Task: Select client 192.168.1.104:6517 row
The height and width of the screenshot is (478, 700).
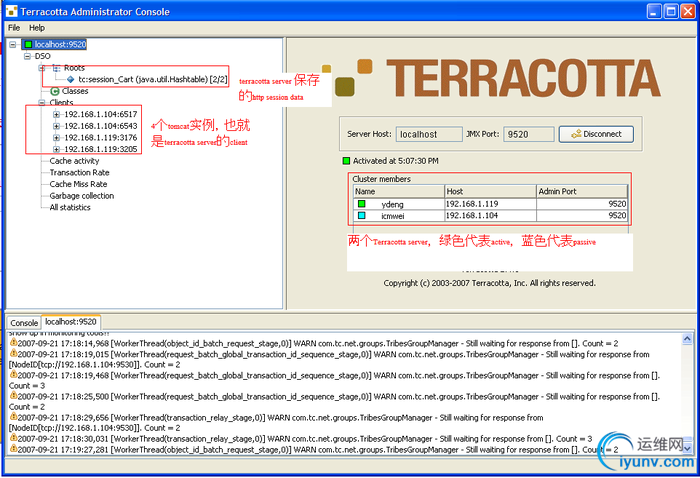Action: click(100, 114)
